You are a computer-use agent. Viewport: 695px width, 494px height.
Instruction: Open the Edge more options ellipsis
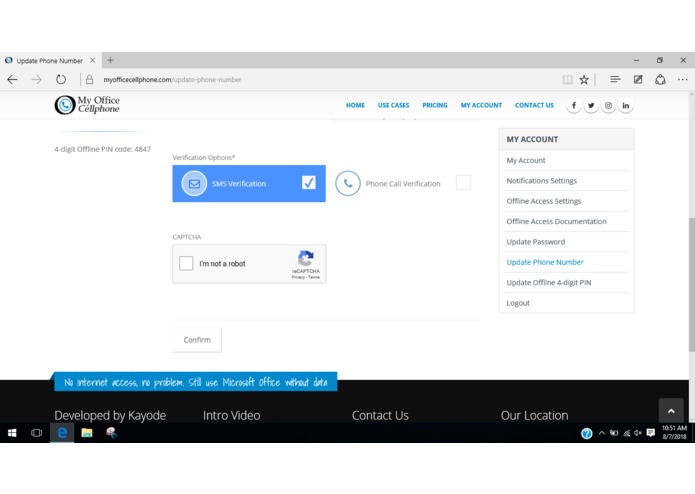(683, 80)
